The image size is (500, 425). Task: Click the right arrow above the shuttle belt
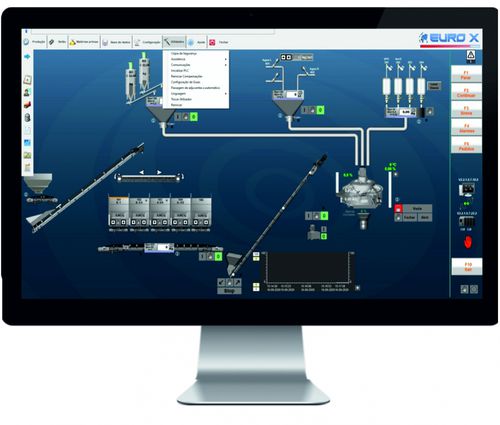click(159, 172)
